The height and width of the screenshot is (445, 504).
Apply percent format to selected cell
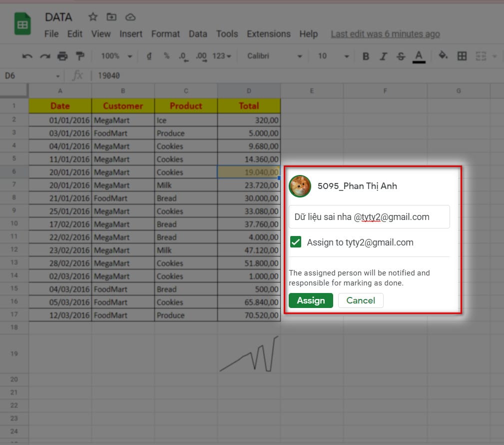point(166,56)
